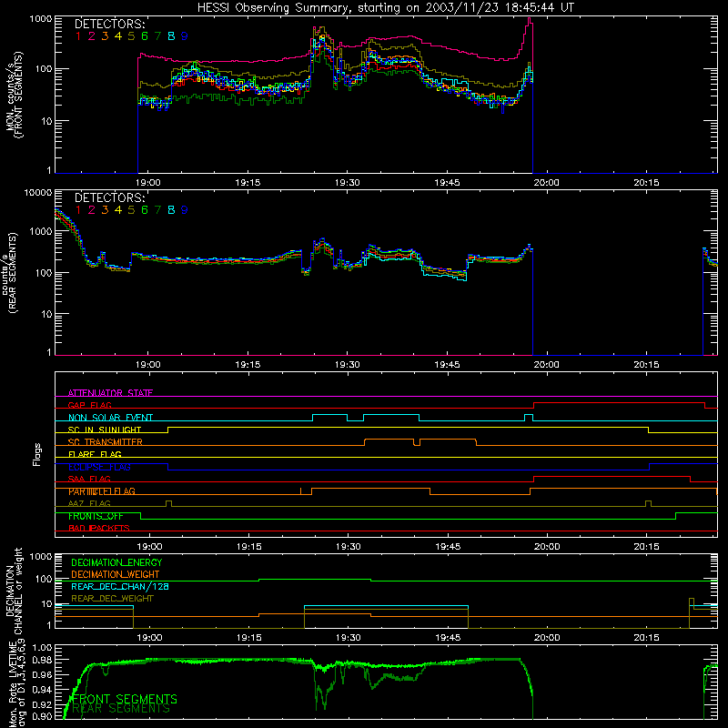This screenshot has height=728, width=728.
Task: Click 19:45 tick under decimation plot
Action: pyautogui.click(x=448, y=638)
